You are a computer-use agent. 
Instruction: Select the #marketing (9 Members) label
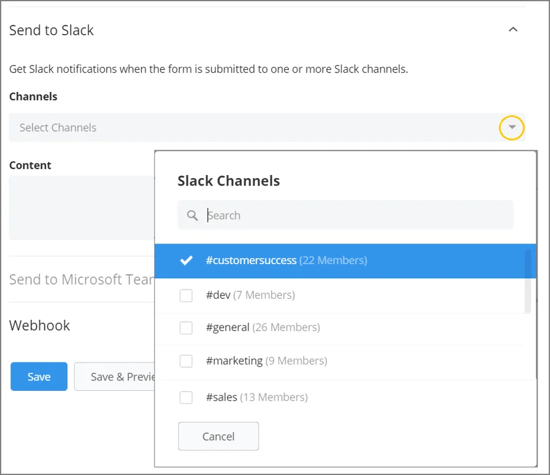coord(267,361)
